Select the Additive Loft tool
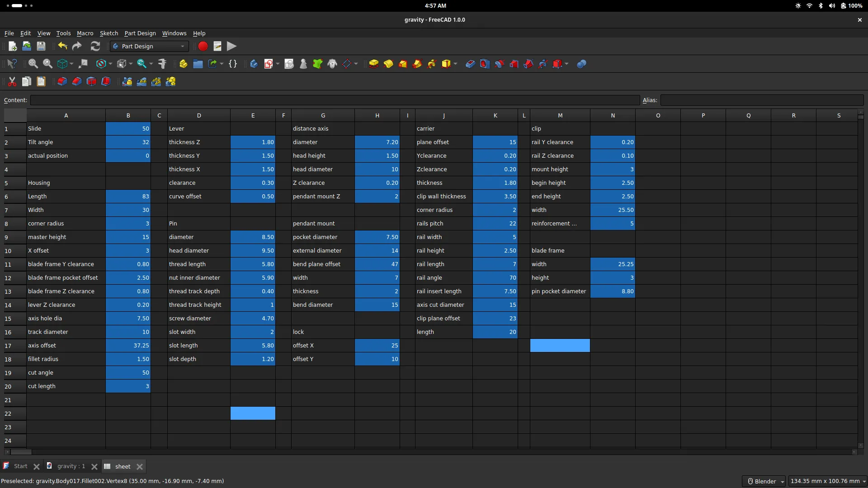 (x=403, y=64)
